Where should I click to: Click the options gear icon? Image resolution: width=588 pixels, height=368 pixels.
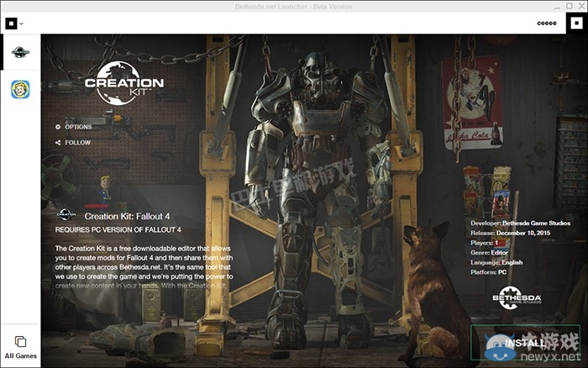coord(58,127)
